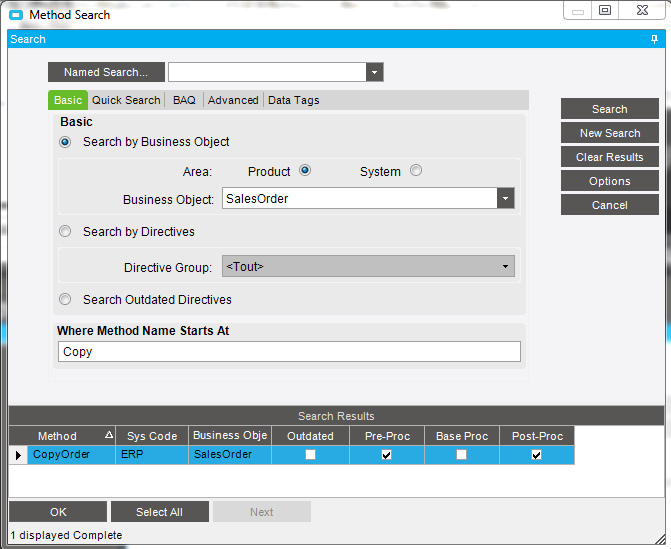Screen dimensions: 671x549
Task: Toggle Pre-Proc checkbox for CopyOrder
Action: (x=386, y=454)
